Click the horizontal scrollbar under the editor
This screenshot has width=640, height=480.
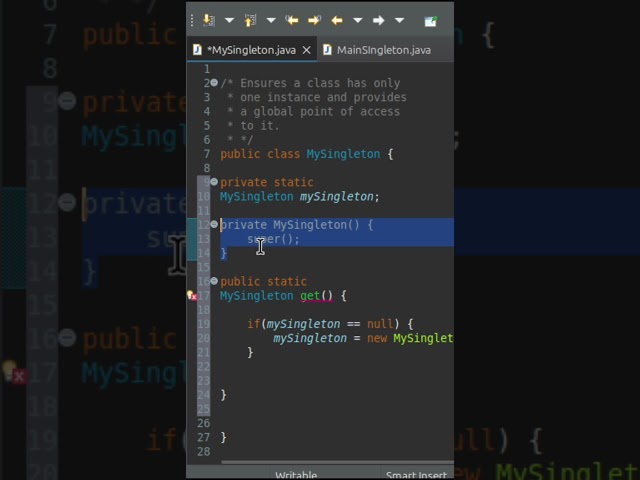[337, 462]
